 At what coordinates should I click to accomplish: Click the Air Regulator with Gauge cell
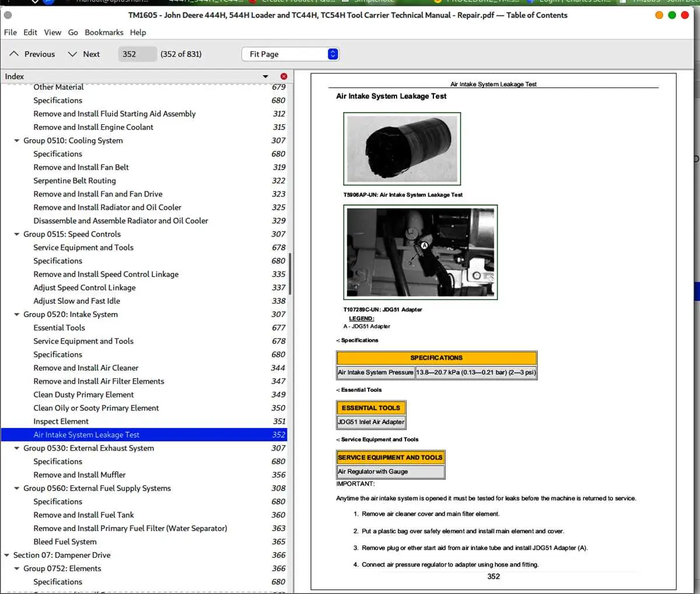pyautogui.click(x=390, y=472)
